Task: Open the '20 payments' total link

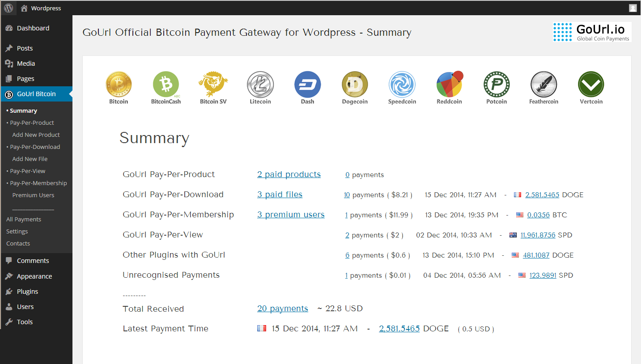Action: (283, 309)
